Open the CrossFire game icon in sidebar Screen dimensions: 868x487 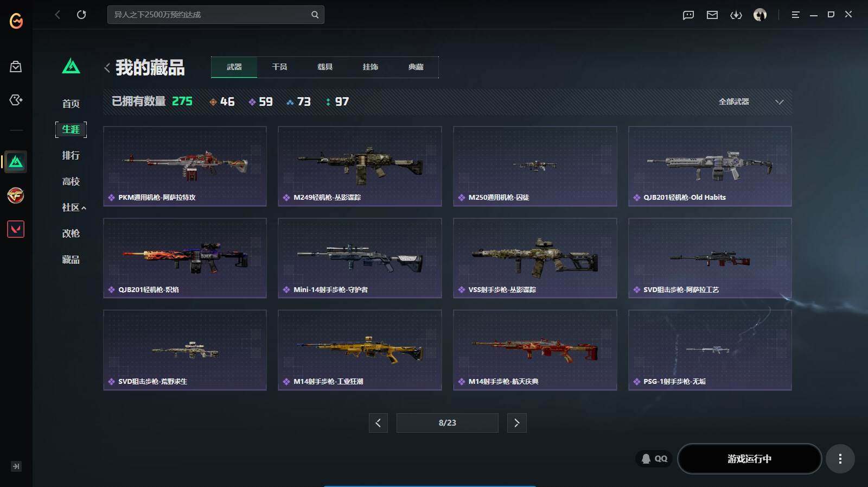[x=16, y=195]
